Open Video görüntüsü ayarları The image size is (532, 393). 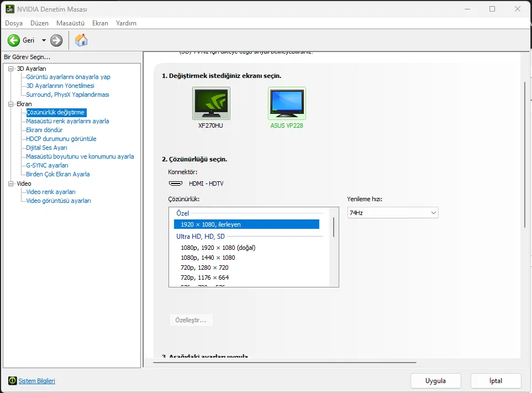pos(59,201)
